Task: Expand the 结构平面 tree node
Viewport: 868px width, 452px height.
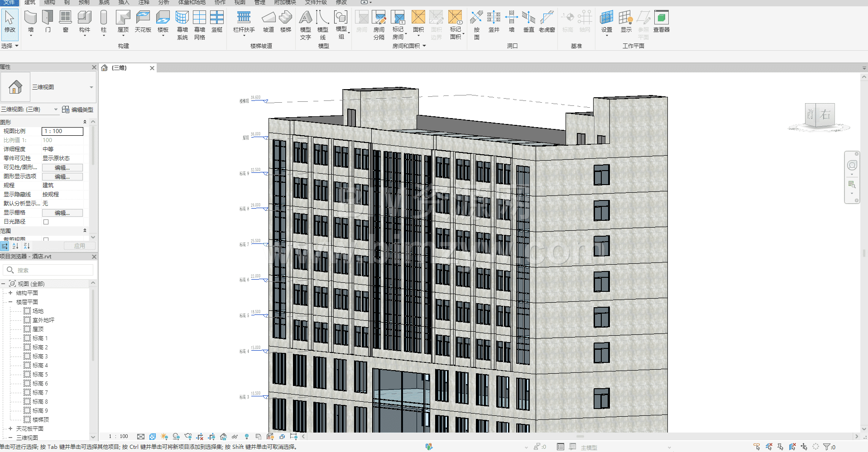Action: pyautogui.click(x=10, y=293)
